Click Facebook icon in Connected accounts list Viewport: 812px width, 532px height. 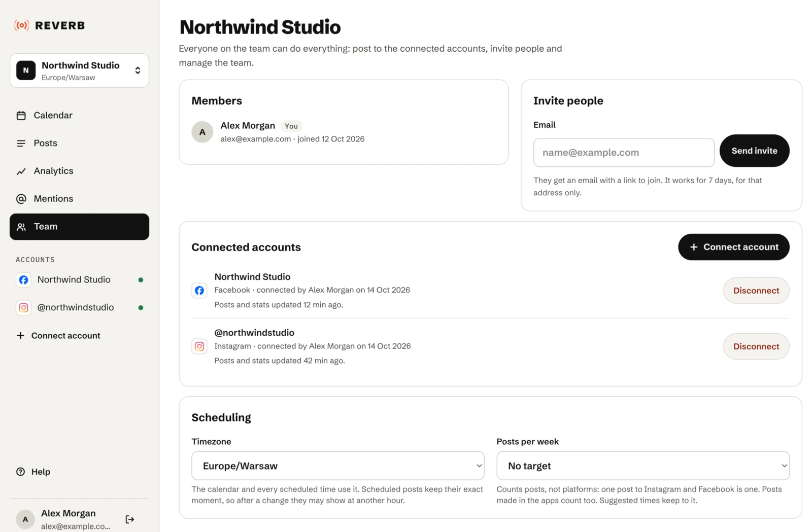(199, 291)
